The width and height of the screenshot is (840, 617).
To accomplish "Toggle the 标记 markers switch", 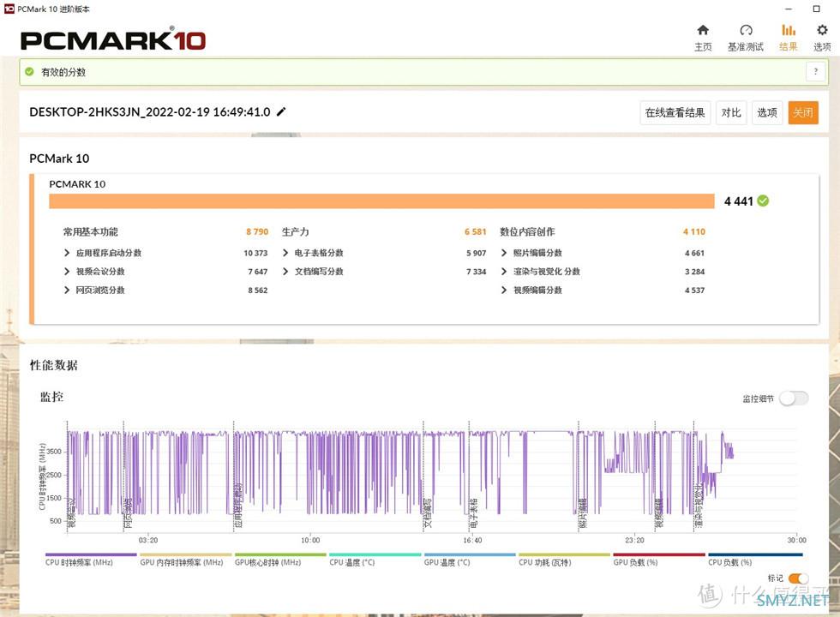I will coord(798,578).
